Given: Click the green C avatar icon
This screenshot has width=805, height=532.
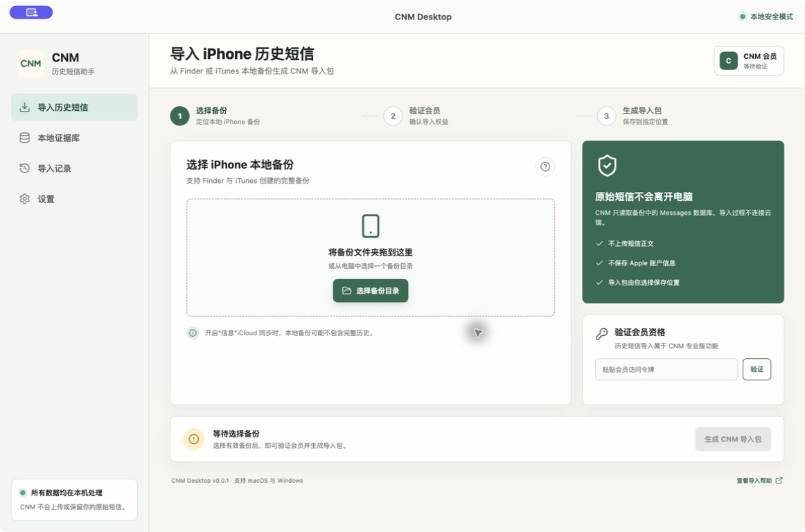Looking at the screenshot, I should (729, 60).
